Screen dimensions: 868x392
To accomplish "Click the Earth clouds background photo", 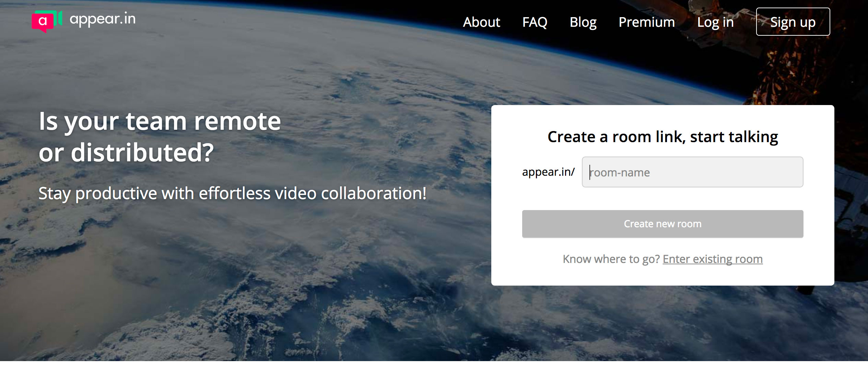I will click(240, 292).
